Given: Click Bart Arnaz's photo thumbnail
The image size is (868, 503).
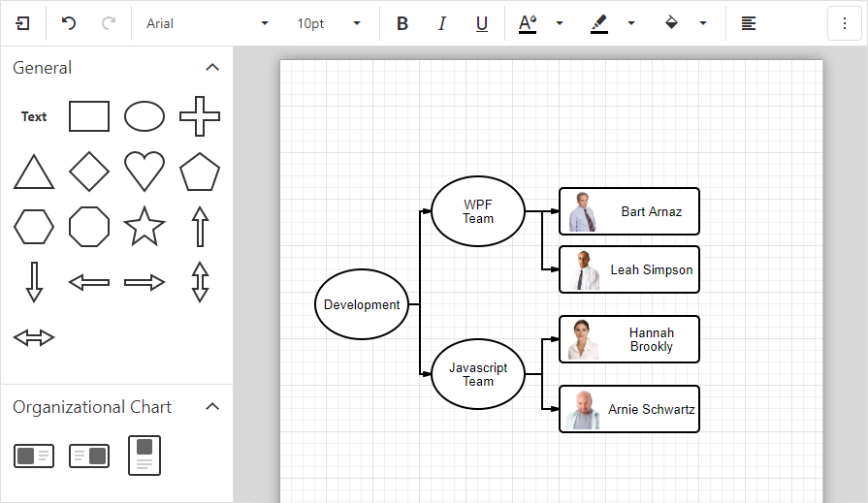Looking at the screenshot, I should (x=583, y=211).
